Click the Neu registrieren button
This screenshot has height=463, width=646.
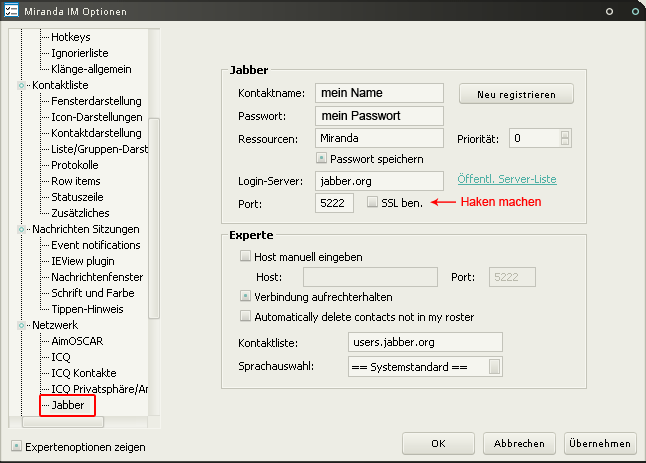pos(516,94)
